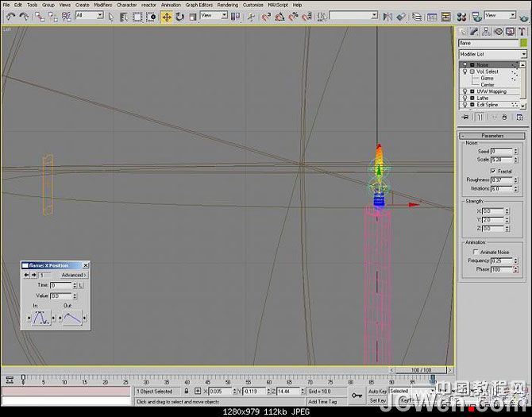The image size is (532, 417).
Task: Click the Advanced button in key dialog
Action: point(74,275)
